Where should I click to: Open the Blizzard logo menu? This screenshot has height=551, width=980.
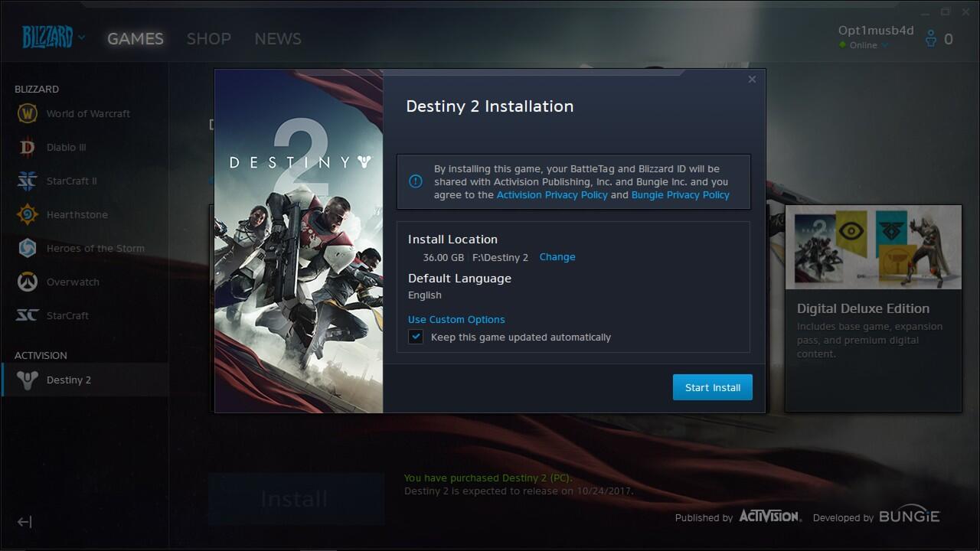53,37
